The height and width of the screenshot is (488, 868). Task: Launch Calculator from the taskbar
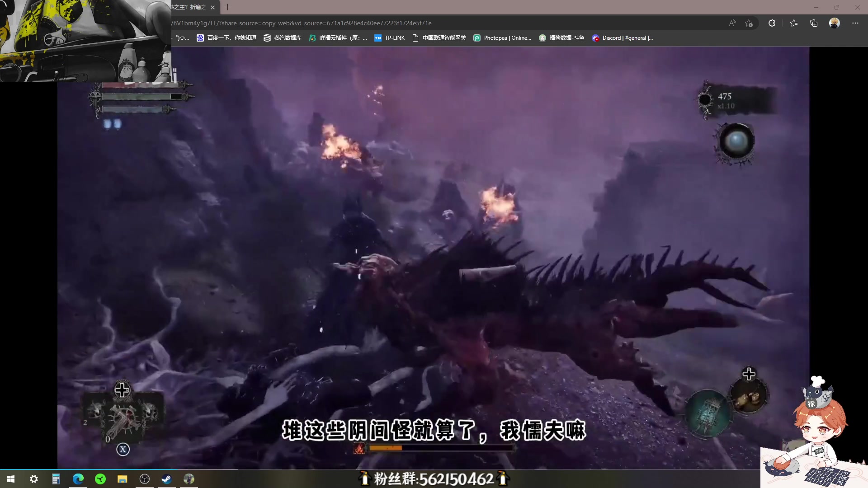coord(56,479)
